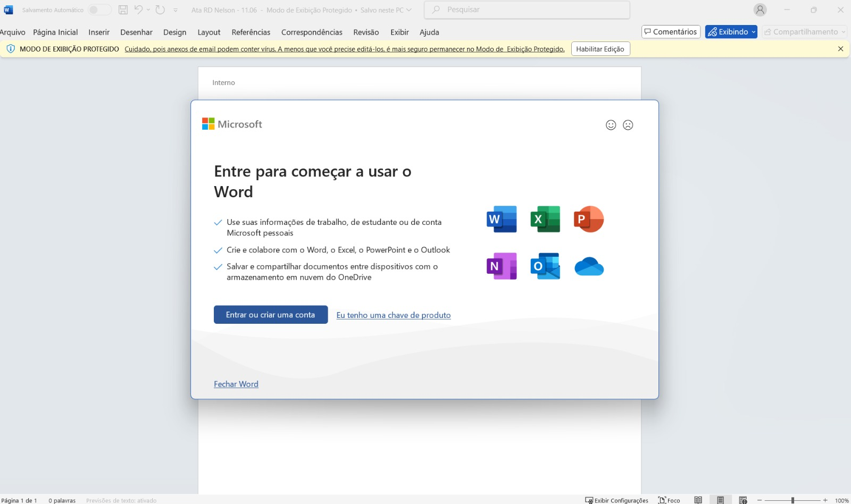Toggle the Salvamento Automático switch
This screenshot has height=504, width=851.
coord(99,10)
